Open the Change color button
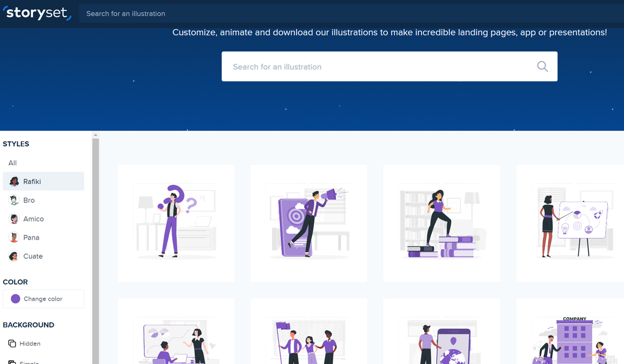This screenshot has width=624, height=364. (43, 299)
